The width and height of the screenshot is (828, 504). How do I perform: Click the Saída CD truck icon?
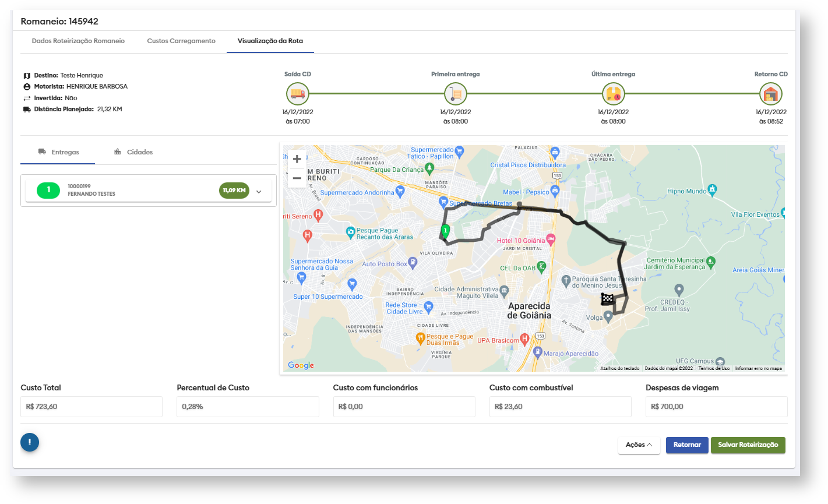tap(298, 93)
